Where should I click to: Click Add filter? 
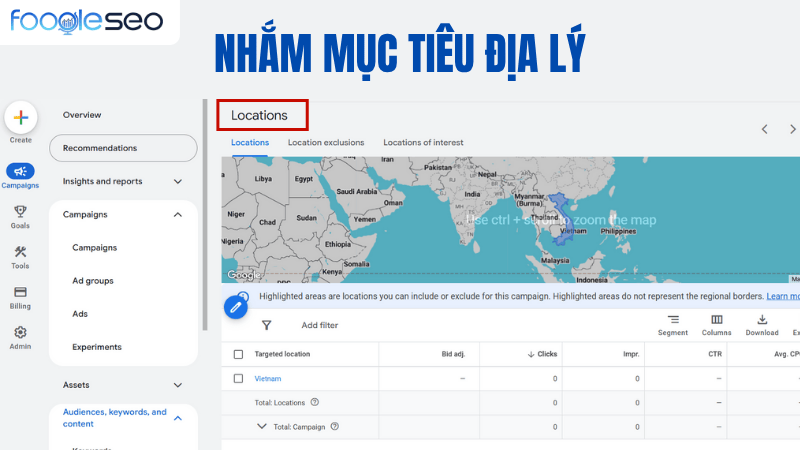[x=319, y=325]
